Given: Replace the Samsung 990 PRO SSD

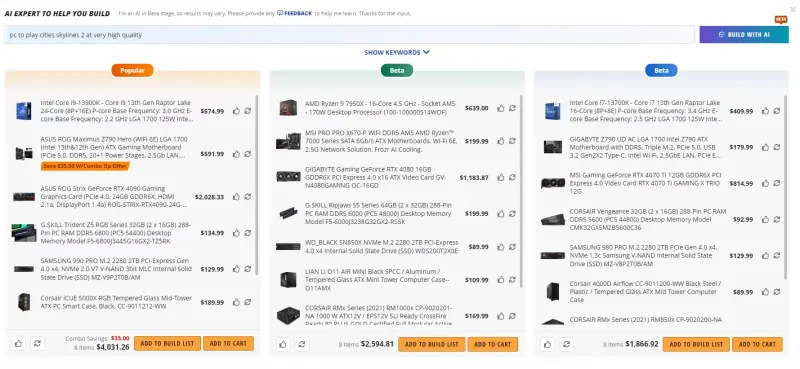Looking at the screenshot, I should (247, 269).
